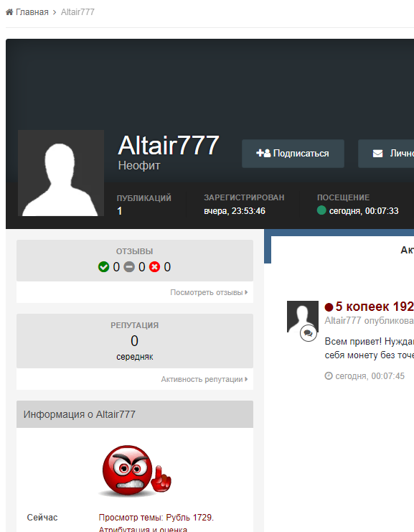The image size is (414, 532).
Task: Click the red negative reviews icon
Action: pyautogui.click(x=154, y=267)
